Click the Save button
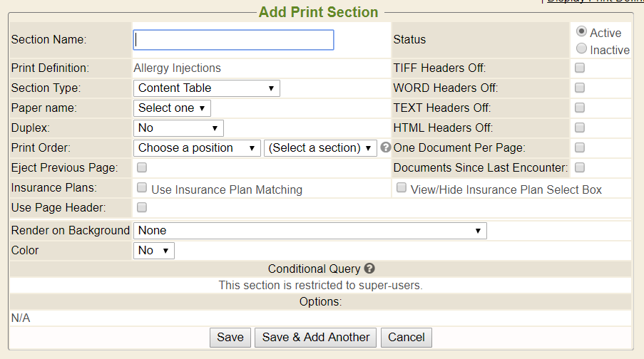 pyautogui.click(x=230, y=337)
